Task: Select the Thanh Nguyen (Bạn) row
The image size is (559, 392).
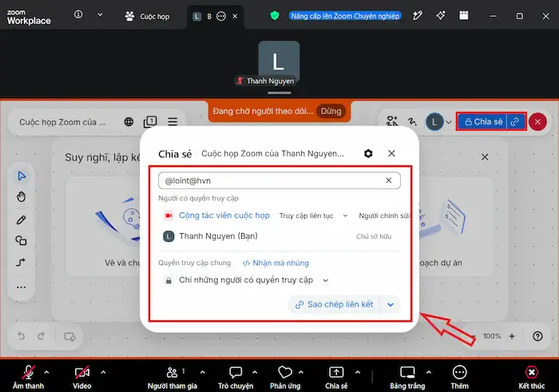Action: click(279, 236)
